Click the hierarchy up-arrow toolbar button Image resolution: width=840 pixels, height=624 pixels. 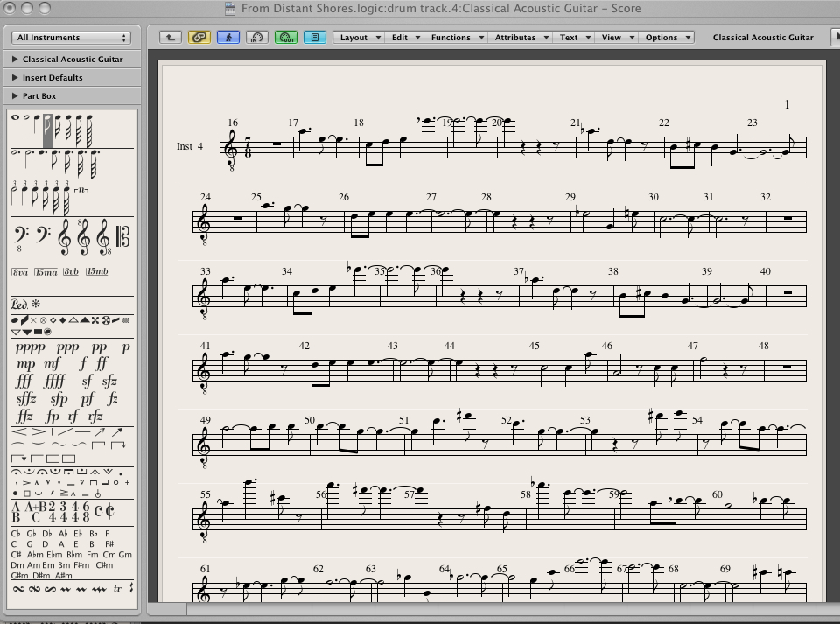[x=171, y=37]
